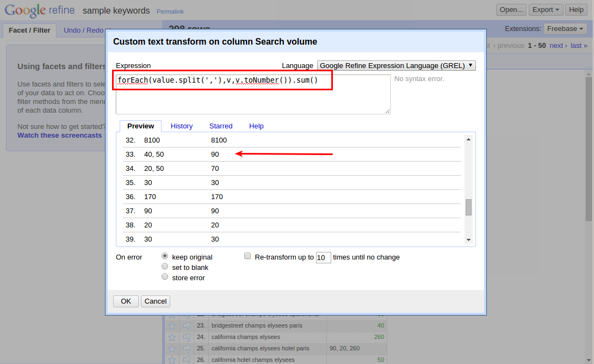Click the Open... button
This screenshot has height=364, width=594.
pyautogui.click(x=511, y=10)
